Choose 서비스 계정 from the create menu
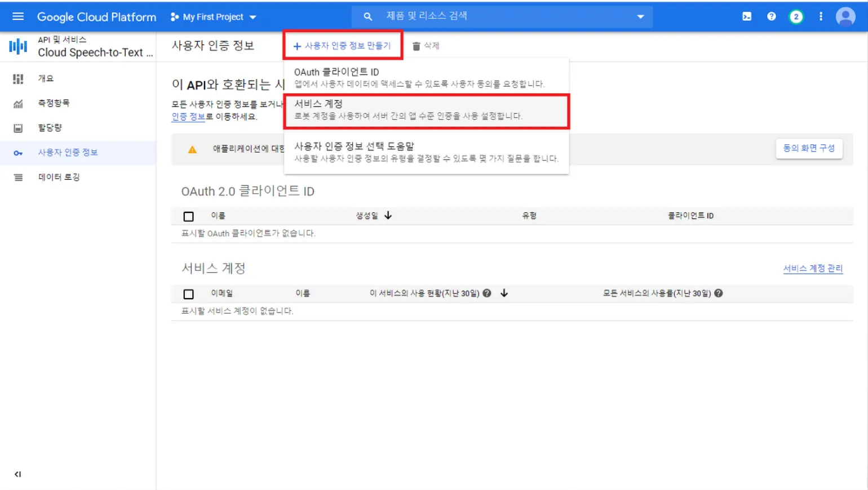 (426, 110)
